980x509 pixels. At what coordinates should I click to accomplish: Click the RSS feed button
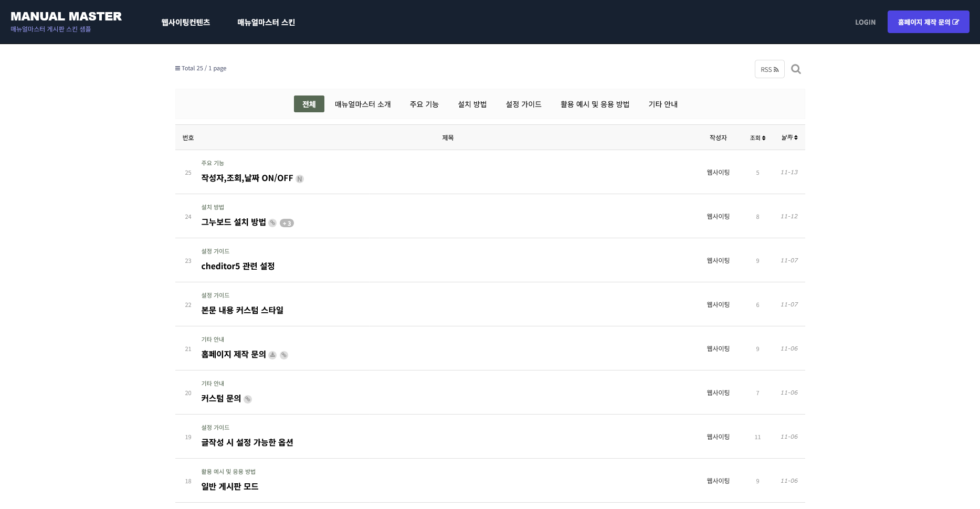click(x=769, y=69)
